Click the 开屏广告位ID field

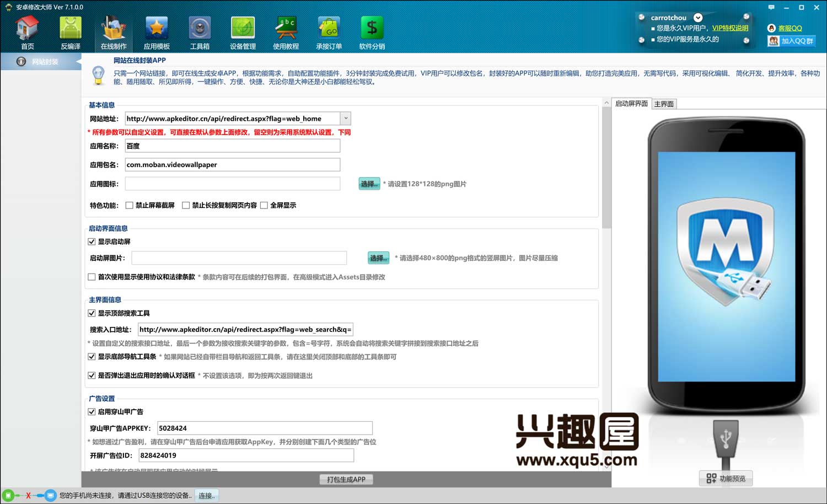pos(246,455)
